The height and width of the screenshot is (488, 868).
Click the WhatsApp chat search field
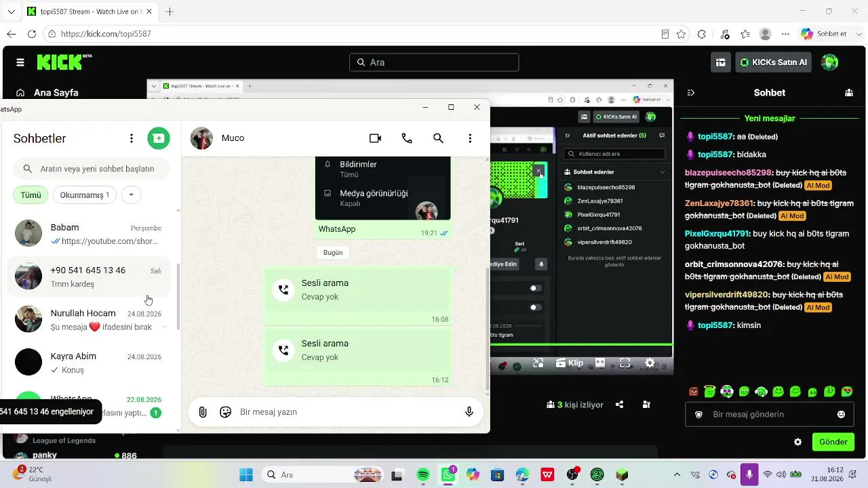tap(92, 169)
